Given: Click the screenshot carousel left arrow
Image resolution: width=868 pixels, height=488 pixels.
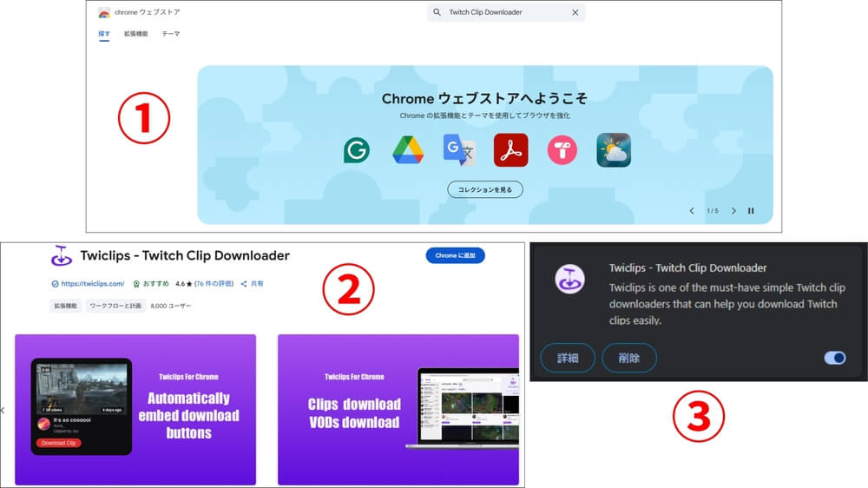Looking at the screenshot, I should [x=3, y=411].
